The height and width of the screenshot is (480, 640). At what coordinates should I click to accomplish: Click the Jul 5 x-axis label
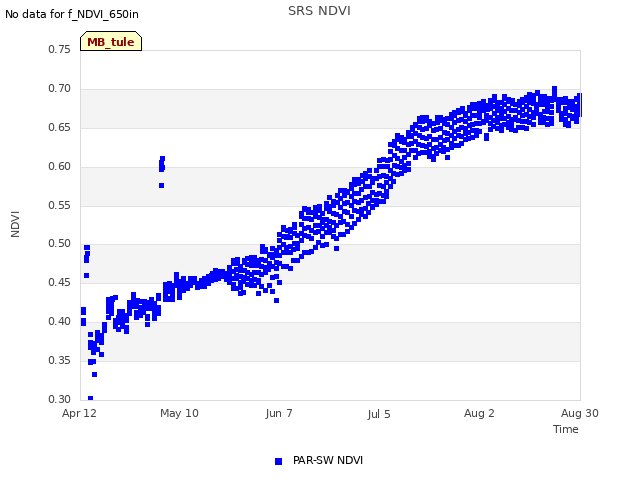point(379,414)
